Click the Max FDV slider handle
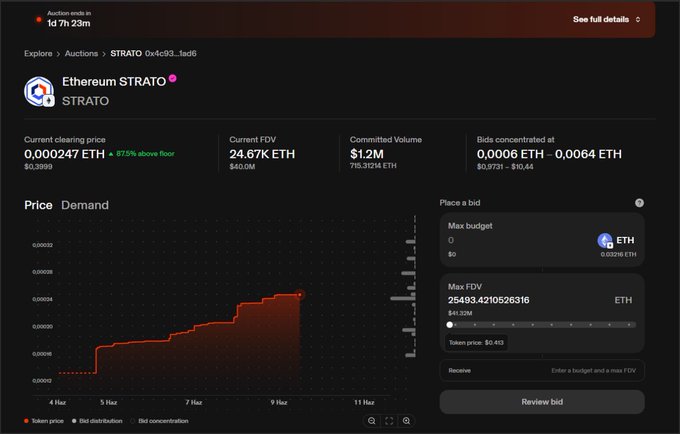Viewport: 680px width, 434px height. coord(450,325)
